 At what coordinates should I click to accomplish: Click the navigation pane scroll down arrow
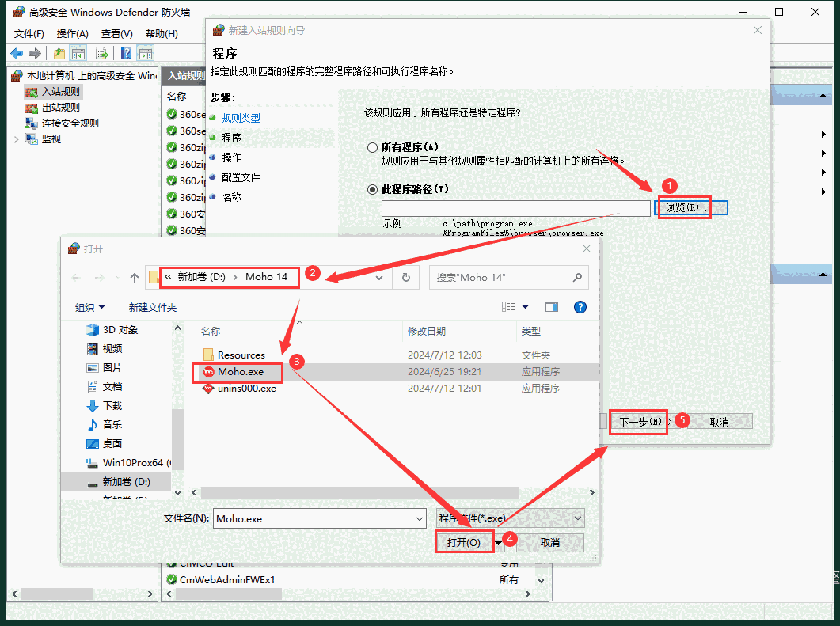pos(178,492)
